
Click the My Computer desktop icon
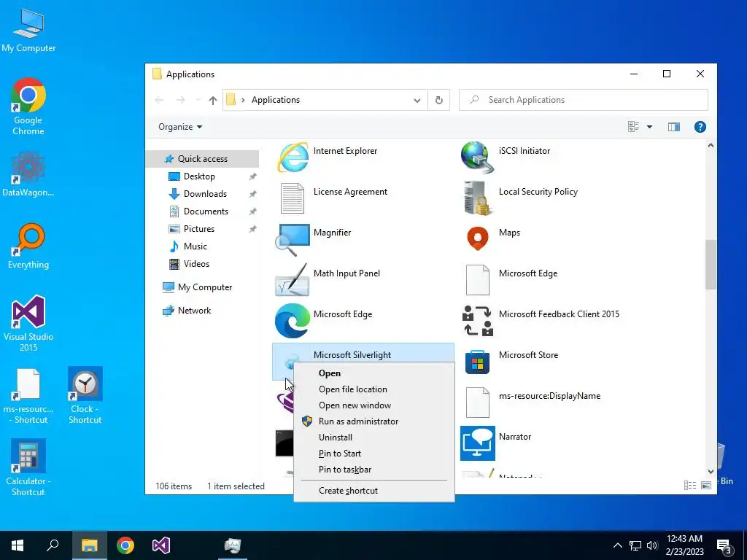[x=28, y=31]
